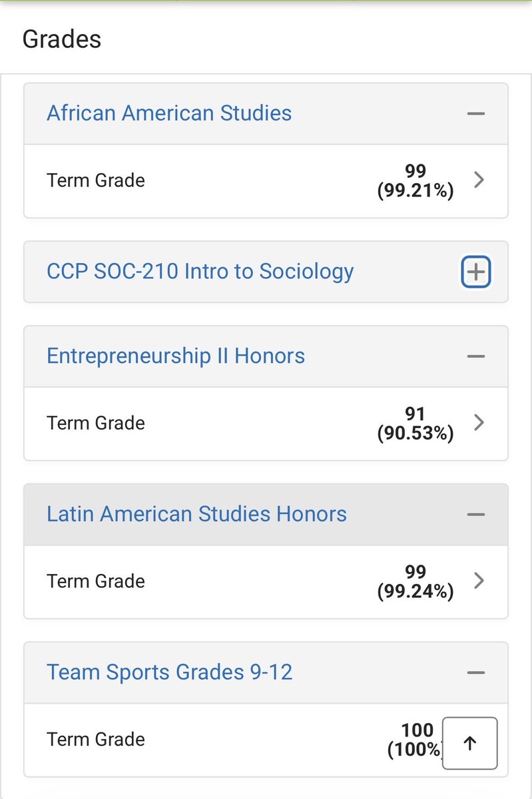The height and width of the screenshot is (799, 532).
Task: Collapse Team Sports Grades 9-12 section
Action: point(475,672)
